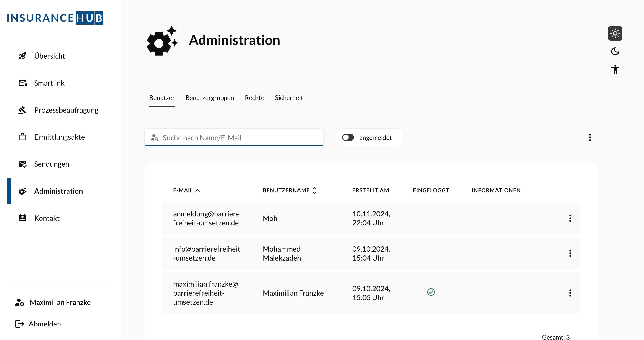This screenshot has height=340, width=644.
Task: Click the Ermittlungsakte briefcase icon
Action: coord(22,137)
